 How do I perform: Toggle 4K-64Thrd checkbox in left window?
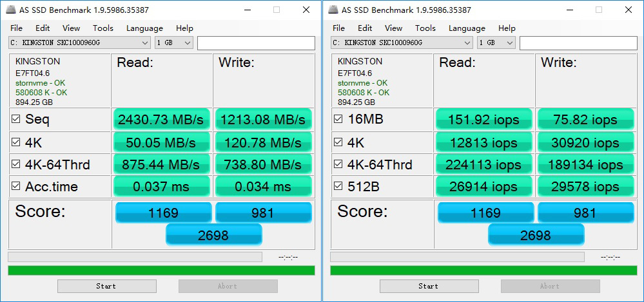point(16,164)
